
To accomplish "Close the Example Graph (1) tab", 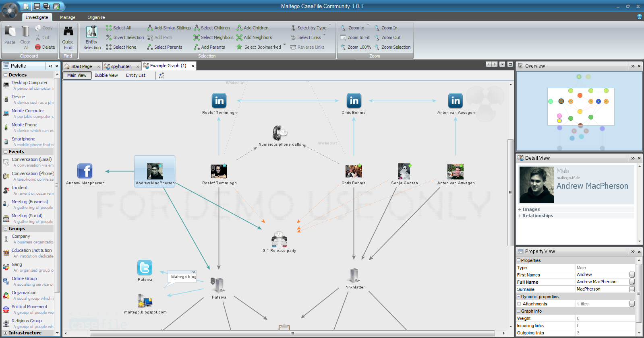I will (x=193, y=66).
